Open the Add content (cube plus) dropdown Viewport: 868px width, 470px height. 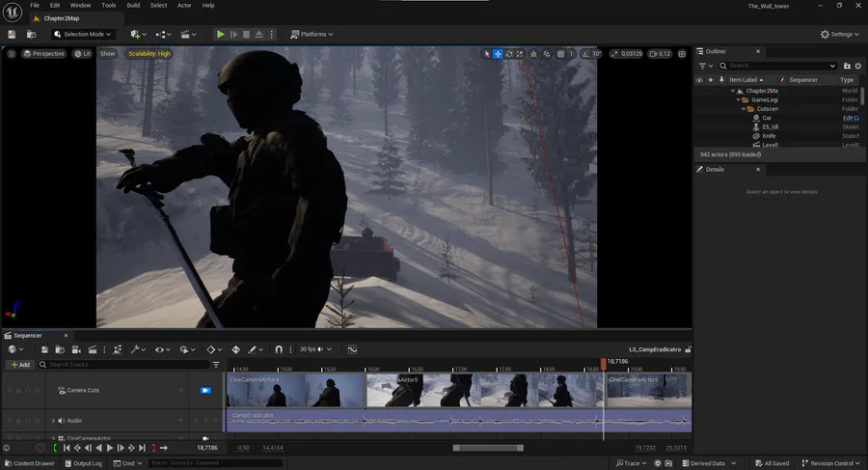pos(138,35)
